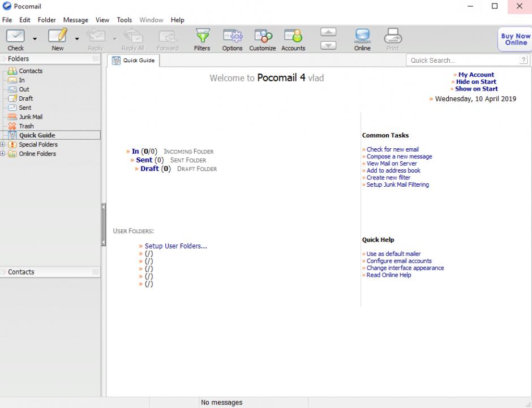Click the Quick Search help question icon
The width and height of the screenshot is (532, 408).
[524, 60]
